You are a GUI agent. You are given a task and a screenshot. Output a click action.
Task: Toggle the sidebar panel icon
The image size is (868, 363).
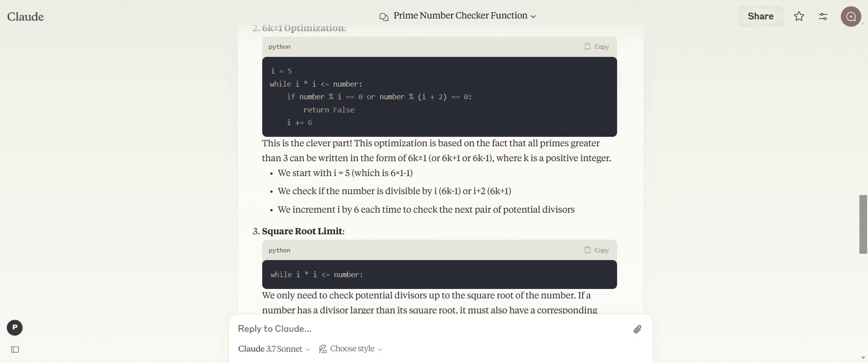pos(15,349)
